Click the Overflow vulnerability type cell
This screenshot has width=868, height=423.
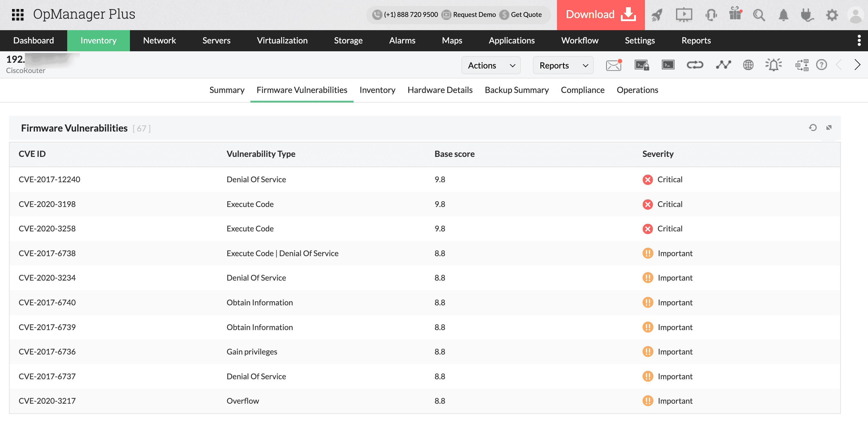pyautogui.click(x=243, y=401)
